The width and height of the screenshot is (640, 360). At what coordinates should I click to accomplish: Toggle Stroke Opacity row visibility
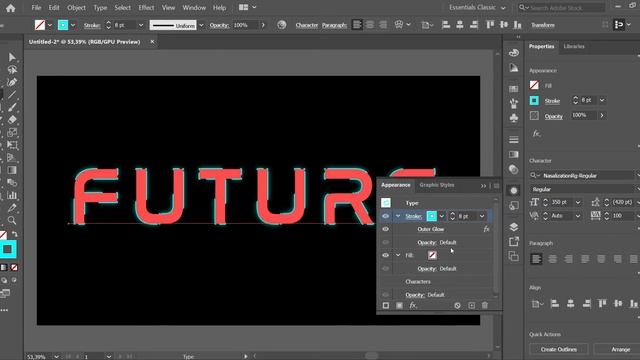385,242
